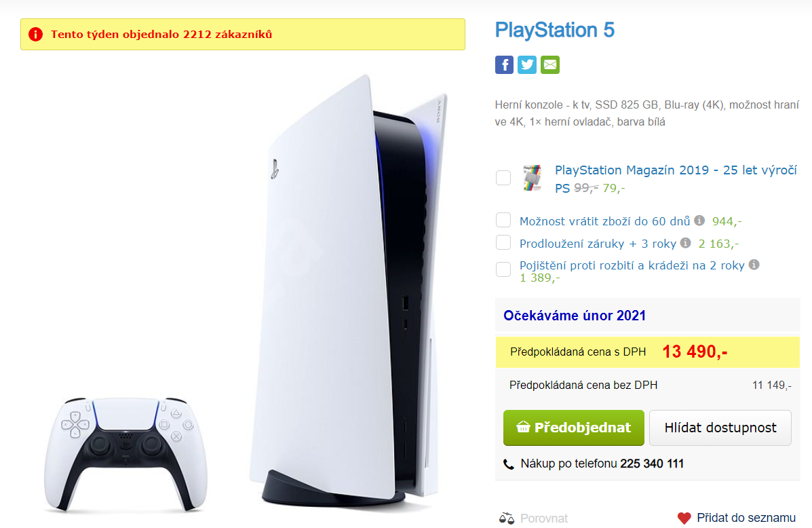Tick the PlayStation Magazín 2019 checkbox
The image size is (812, 528).
click(x=503, y=178)
